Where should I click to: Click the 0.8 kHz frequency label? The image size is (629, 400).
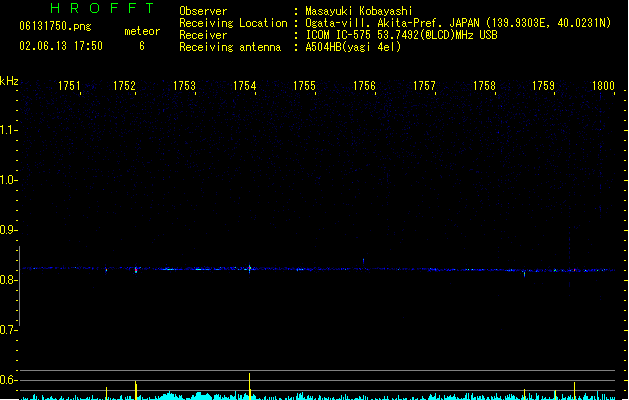coord(9,280)
